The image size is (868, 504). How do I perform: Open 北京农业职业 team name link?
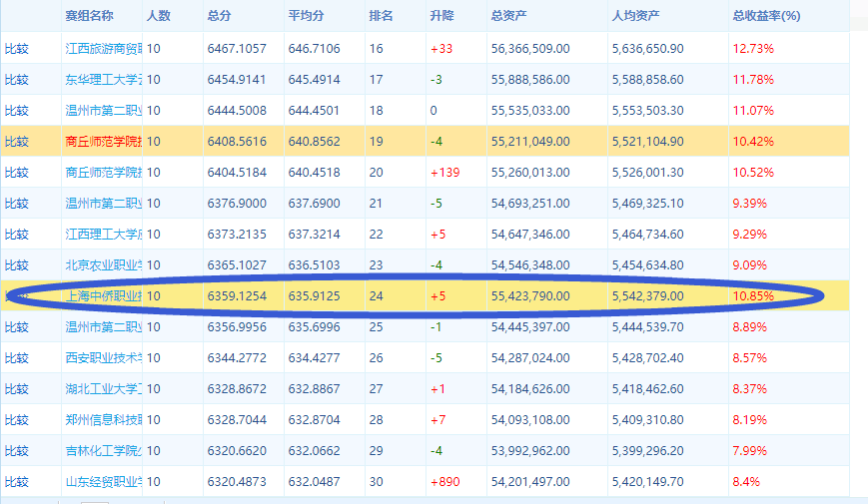coord(103,264)
